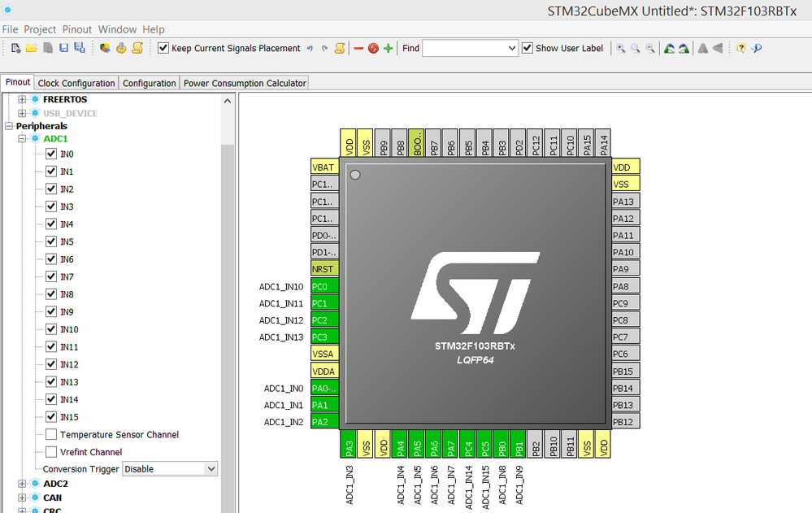The width and height of the screenshot is (812, 513).
Task: Open the Help menu
Action: [154, 29]
